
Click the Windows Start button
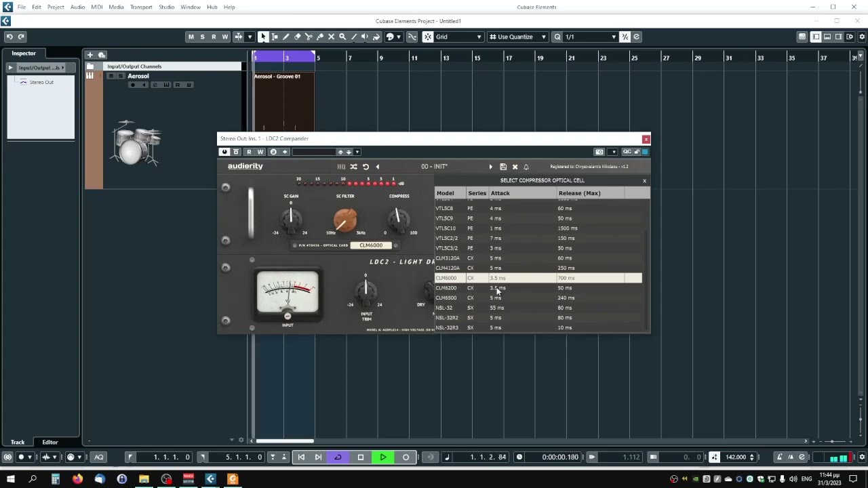[x=11, y=479]
